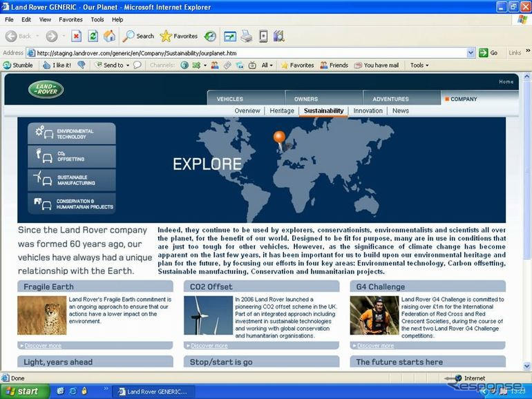
Task: Click the Refresh page icon
Action: coord(93,36)
